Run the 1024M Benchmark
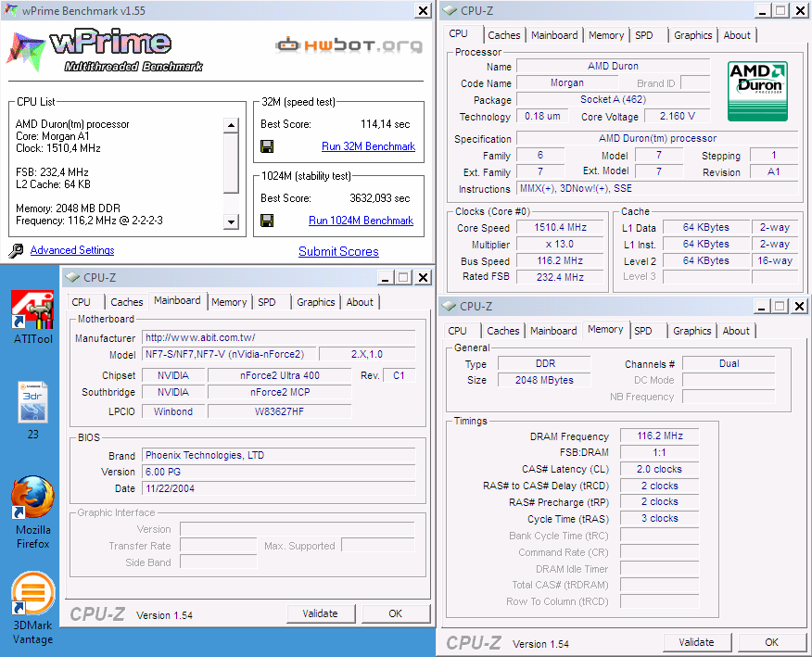Viewport: 812px width, 657px height. tap(361, 221)
